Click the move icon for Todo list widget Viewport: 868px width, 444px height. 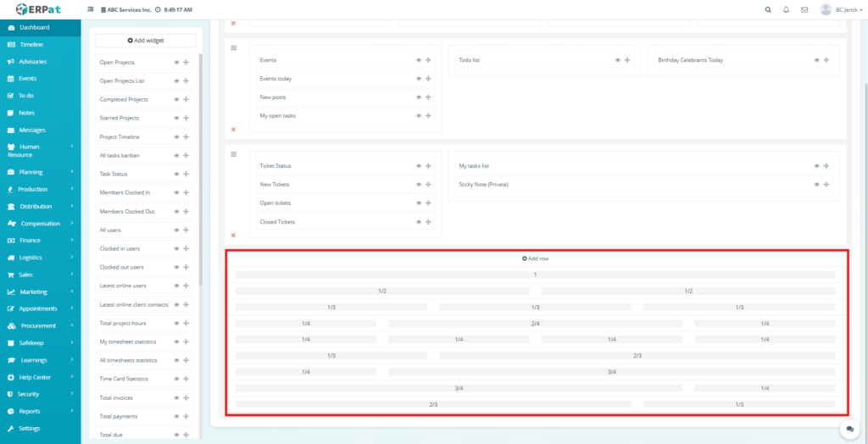pos(627,60)
